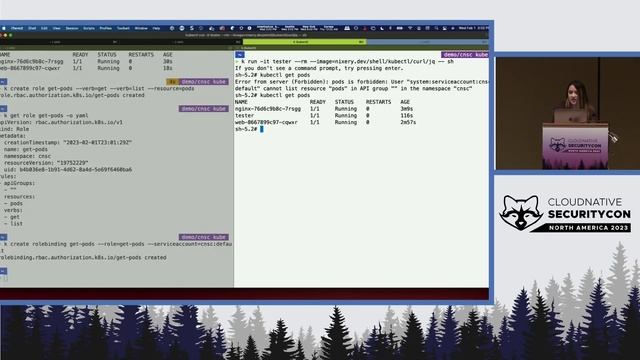Click "If you don't see a command prompt" line

[319, 68]
